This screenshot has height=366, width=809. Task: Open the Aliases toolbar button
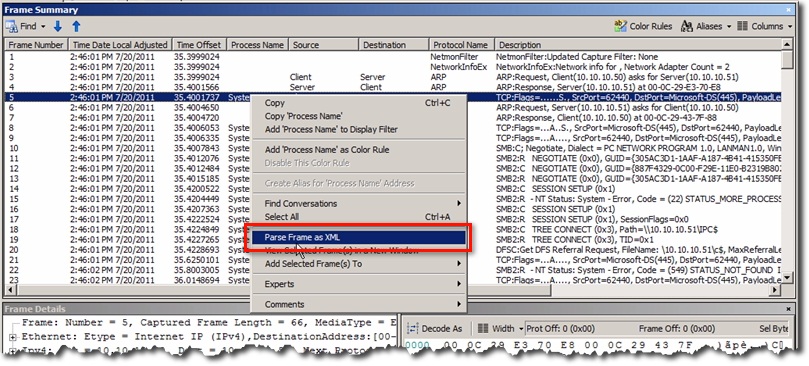[x=702, y=26]
